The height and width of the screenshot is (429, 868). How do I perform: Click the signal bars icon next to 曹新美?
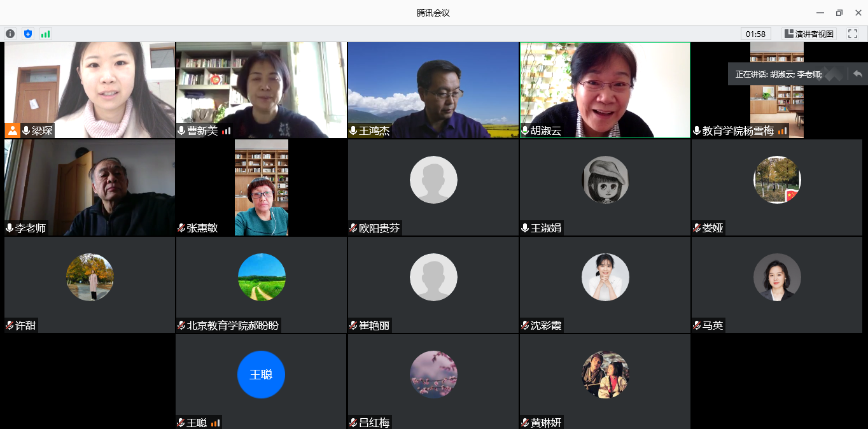coord(226,131)
